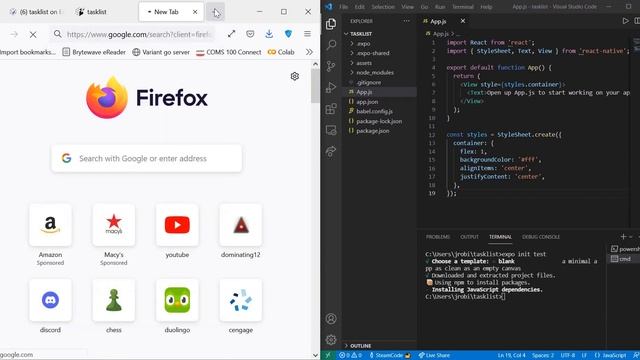Switch to the OUTPUT panel tab
This screenshot has height=360, width=640.
(x=469, y=237)
